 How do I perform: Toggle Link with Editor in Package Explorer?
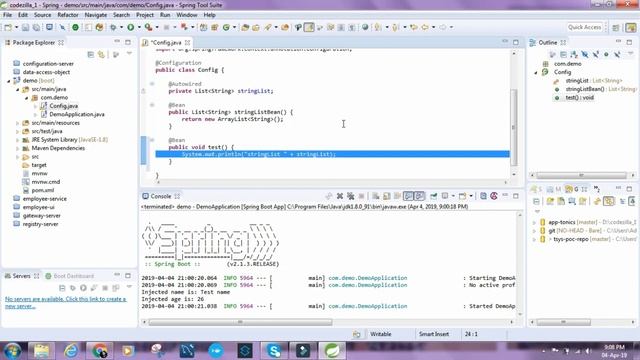[x=101, y=54]
